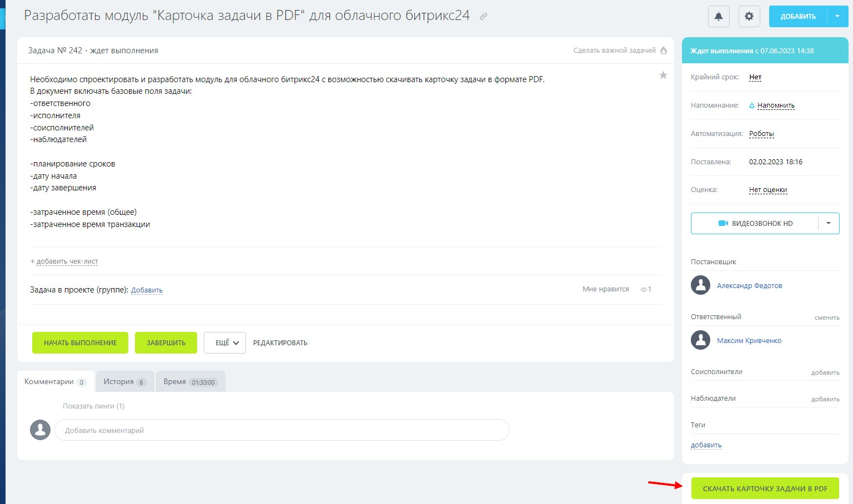Download task card with Скачать карточку задачи в PDF
The image size is (853, 504).
coord(765,488)
